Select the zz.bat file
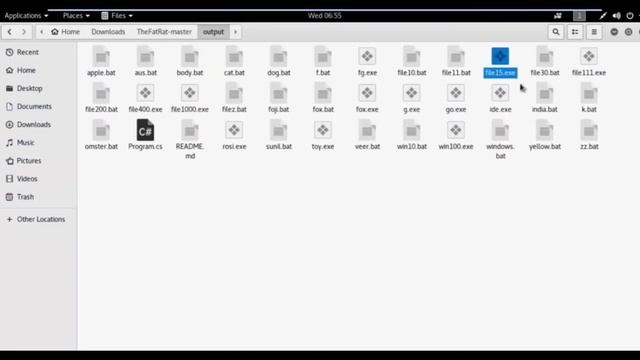The image size is (640, 360). pos(589,130)
